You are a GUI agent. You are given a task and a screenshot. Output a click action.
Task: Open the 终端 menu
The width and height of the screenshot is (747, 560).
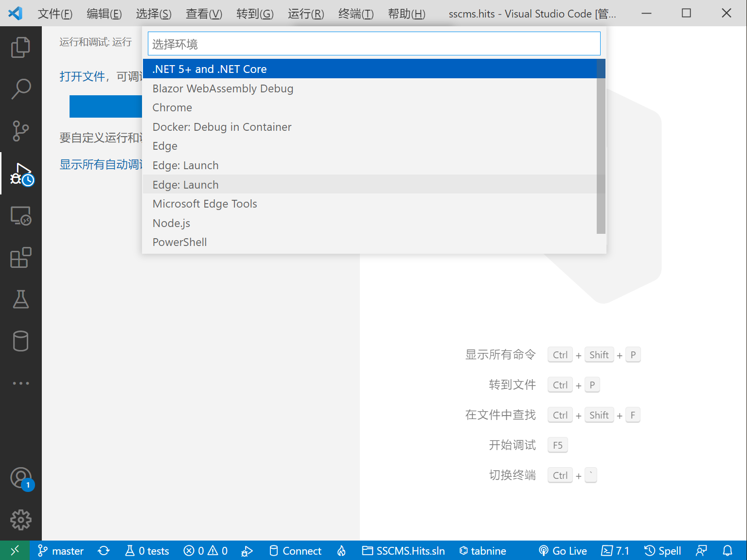point(356,14)
